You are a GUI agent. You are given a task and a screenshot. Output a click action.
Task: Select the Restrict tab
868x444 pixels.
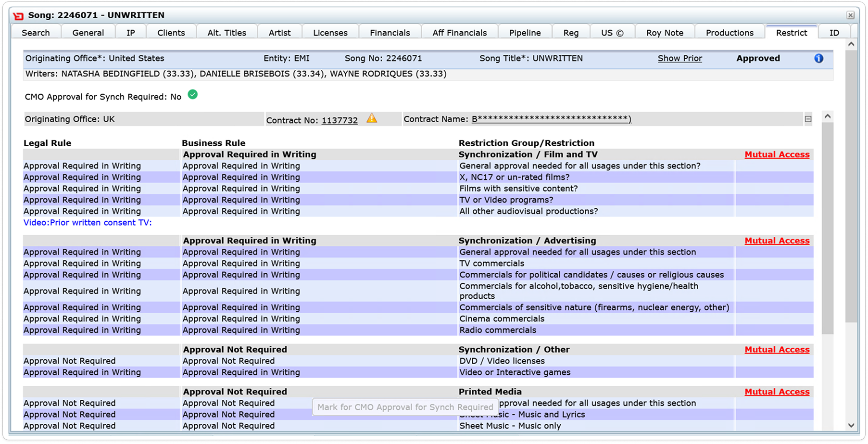coord(792,33)
